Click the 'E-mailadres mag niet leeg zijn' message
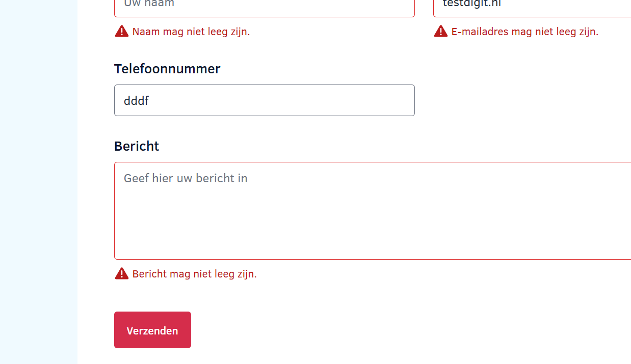Screen dimensions: 631x364 click(x=525, y=32)
